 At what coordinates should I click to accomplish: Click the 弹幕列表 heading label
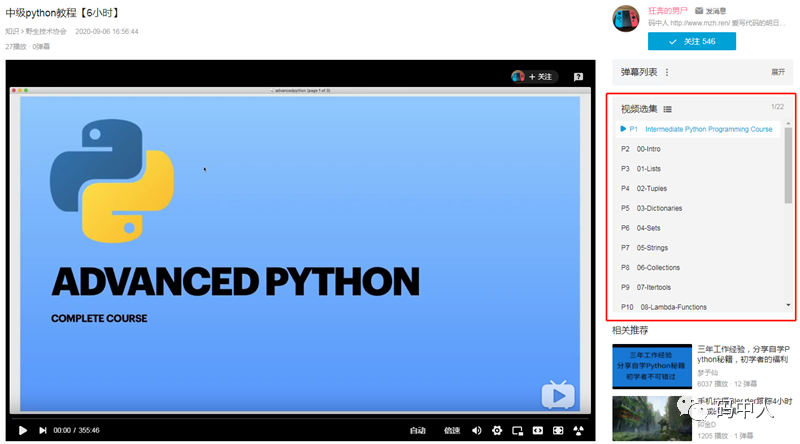click(639, 72)
